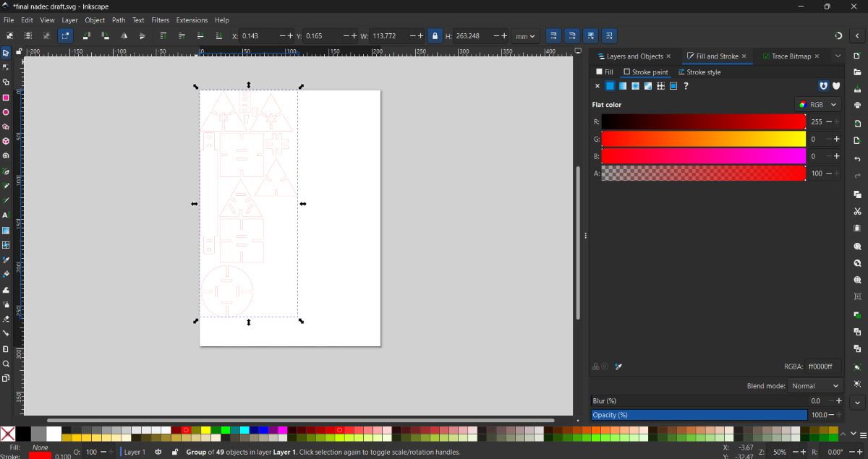This screenshot has width=868, height=459.
Task: Toggle the width-height ratio lock
Action: [x=435, y=36]
